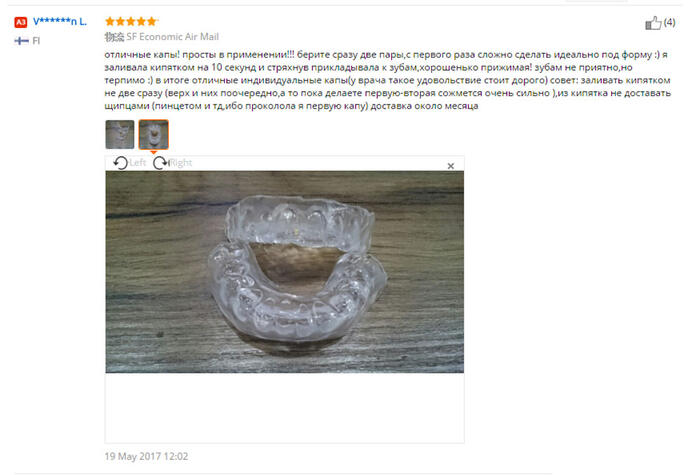Click the red A3 buyer level badge
The width and height of the screenshot is (700, 475).
(21, 22)
